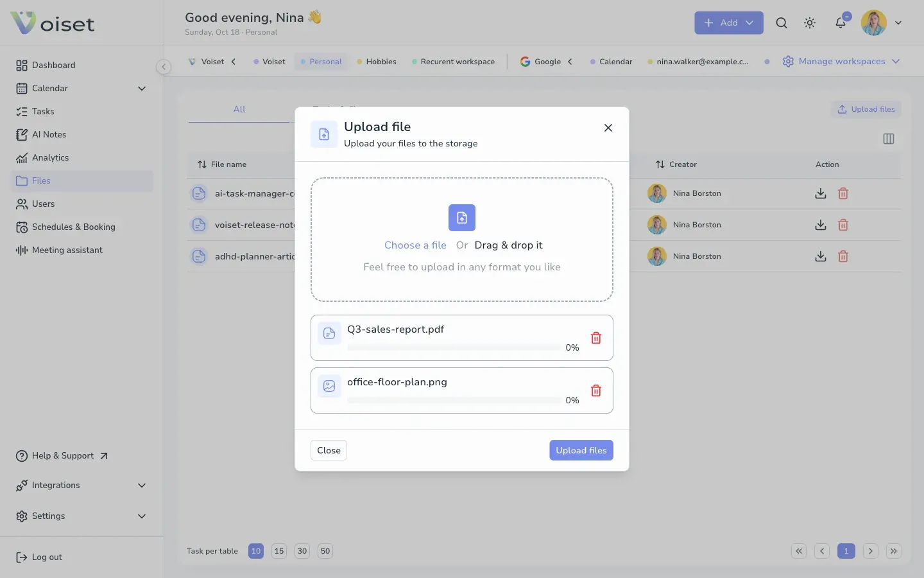Open Help & Support link
This screenshot has width=924, height=578.
pyautogui.click(x=62, y=455)
